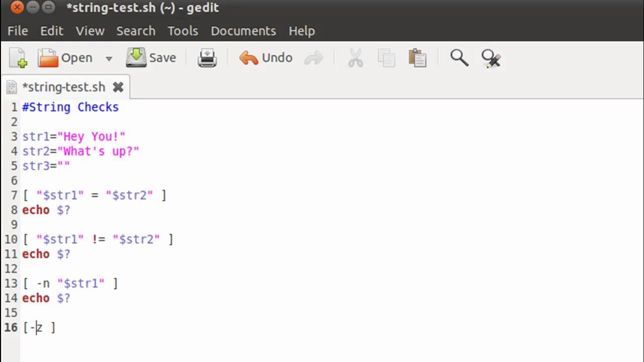This screenshot has width=644, height=362.
Task: Open the File menu
Action: 18,31
